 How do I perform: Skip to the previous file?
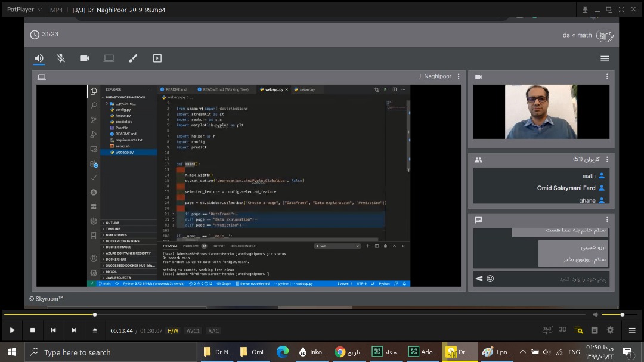(54, 330)
